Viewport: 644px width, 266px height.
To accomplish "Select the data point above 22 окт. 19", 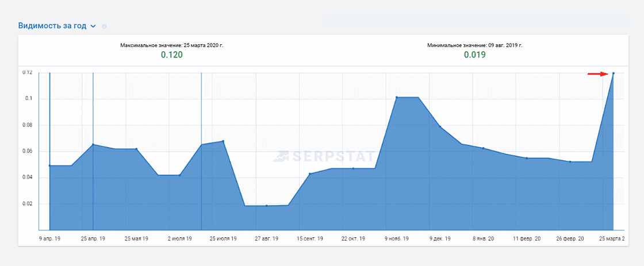I will [x=353, y=168].
